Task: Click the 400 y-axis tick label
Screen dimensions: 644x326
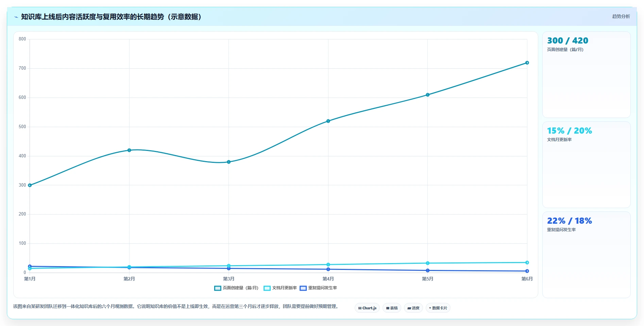Action: (22, 156)
